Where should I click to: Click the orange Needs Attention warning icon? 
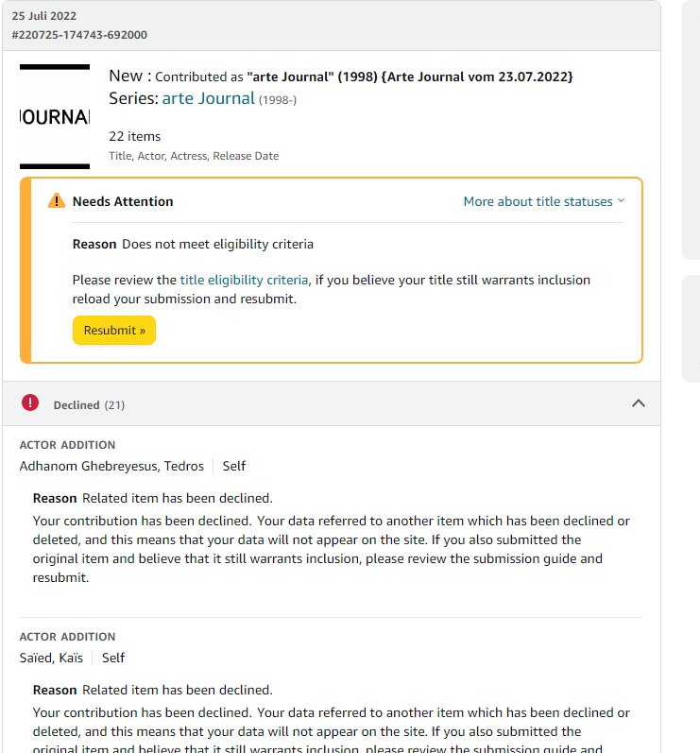(57, 201)
